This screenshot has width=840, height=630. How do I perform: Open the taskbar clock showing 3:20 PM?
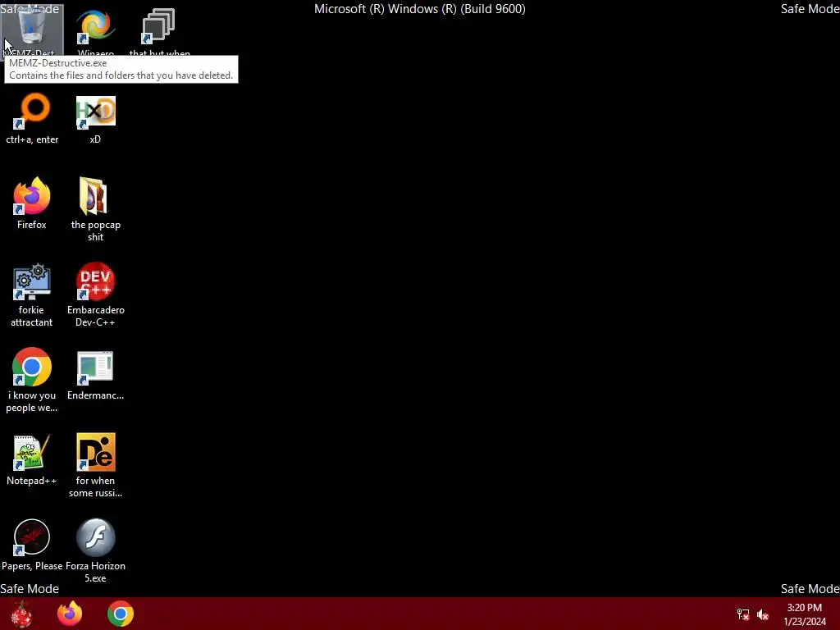[805, 614]
